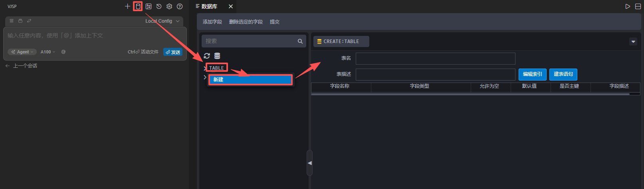
Task: Click the @ add context icon
Action: point(63,52)
